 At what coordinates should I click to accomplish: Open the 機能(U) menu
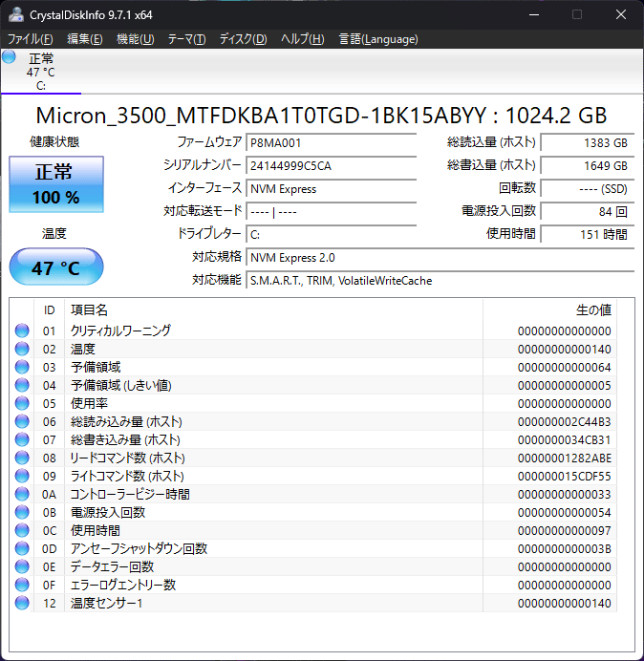[135, 39]
